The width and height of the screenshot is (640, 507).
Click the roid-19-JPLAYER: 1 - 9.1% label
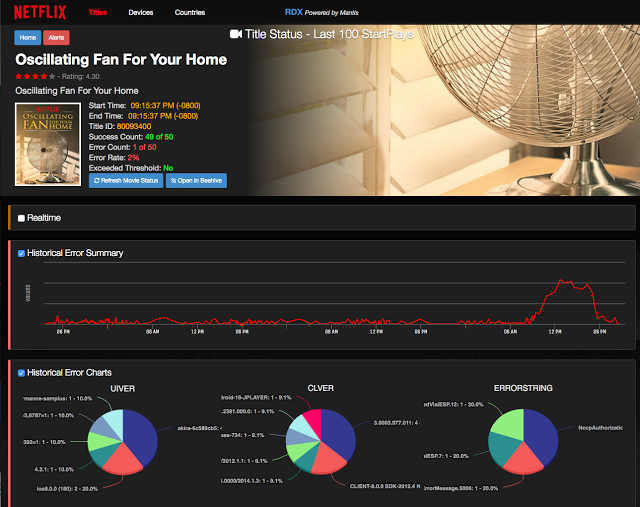point(256,398)
